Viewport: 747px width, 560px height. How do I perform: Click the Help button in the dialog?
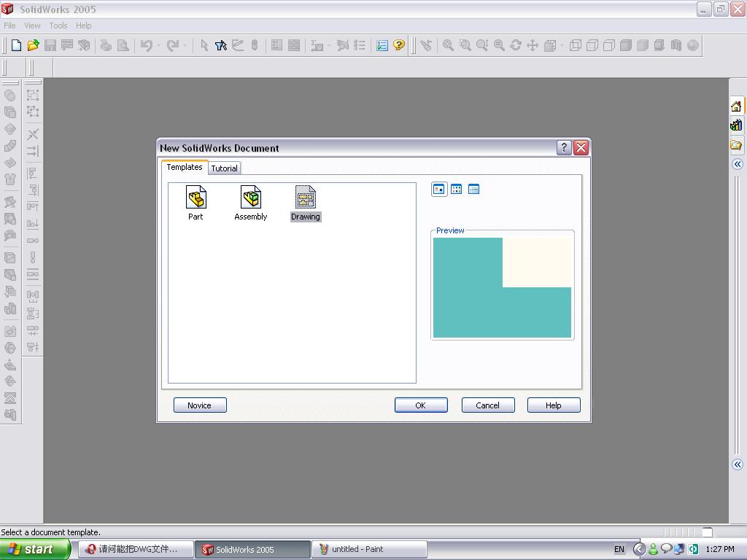[x=554, y=405]
